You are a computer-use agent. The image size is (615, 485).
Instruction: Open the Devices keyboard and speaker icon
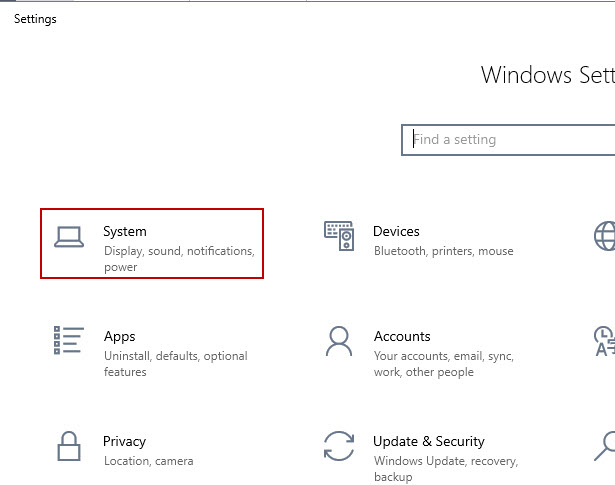[x=339, y=236]
